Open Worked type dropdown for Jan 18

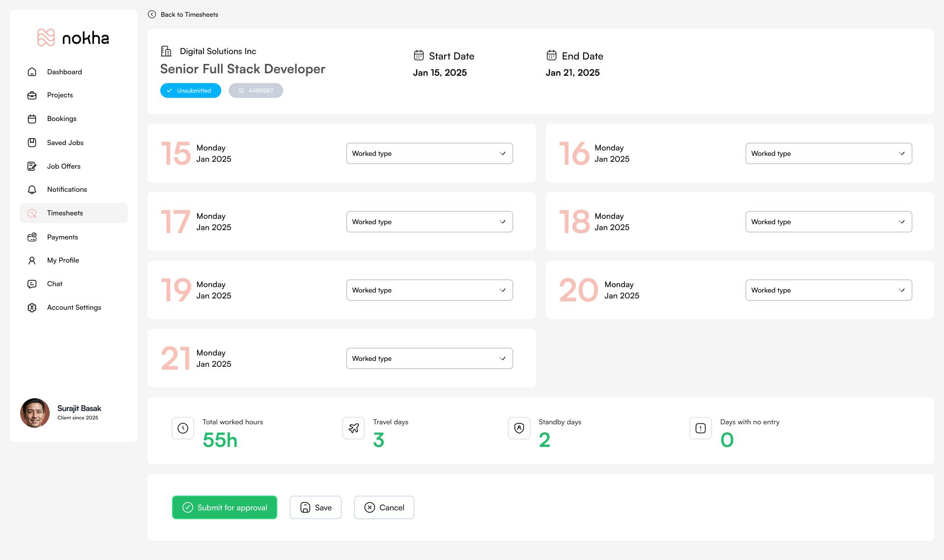[828, 222]
